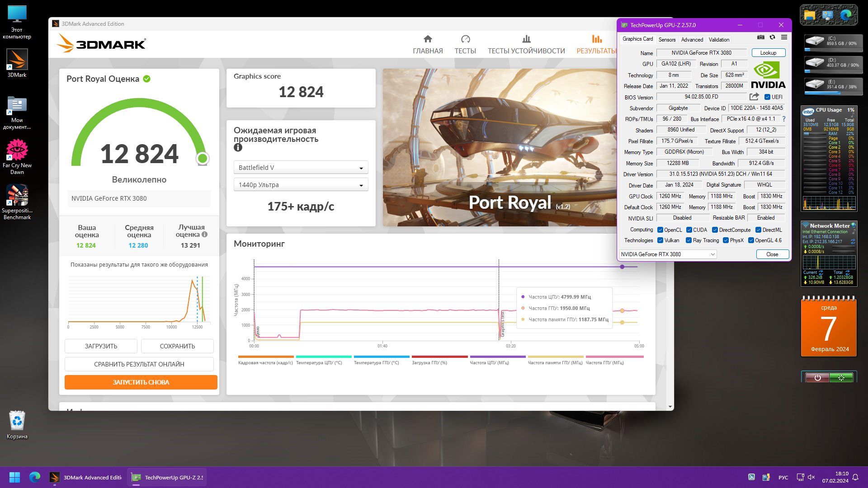868x488 pixels.
Task: Toggle the Ray Tracing checkbox
Action: [x=689, y=240]
